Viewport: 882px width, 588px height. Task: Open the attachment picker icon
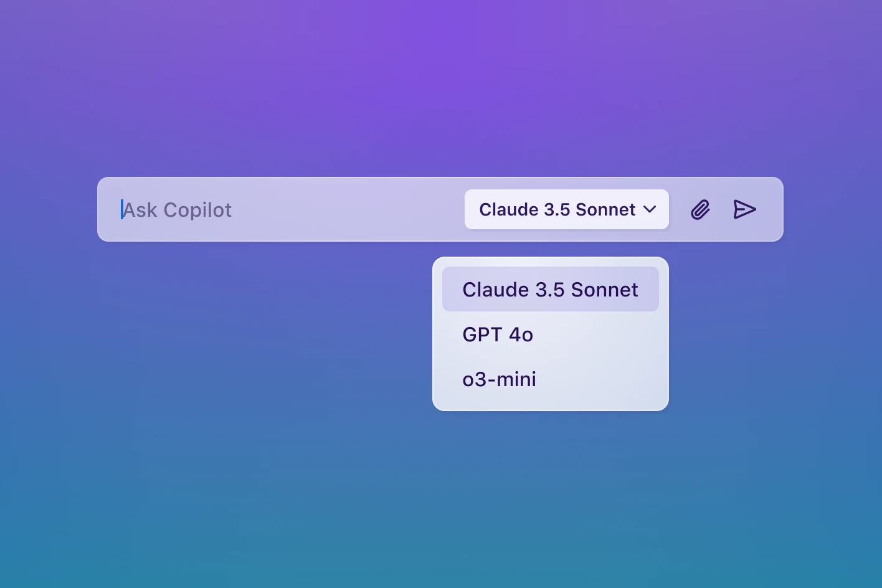pyautogui.click(x=700, y=210)
